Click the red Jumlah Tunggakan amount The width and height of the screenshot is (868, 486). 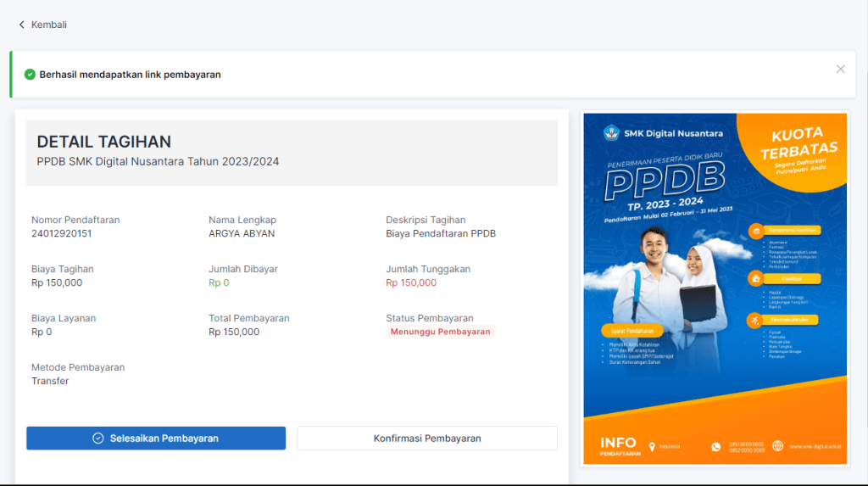pos(411,283)
